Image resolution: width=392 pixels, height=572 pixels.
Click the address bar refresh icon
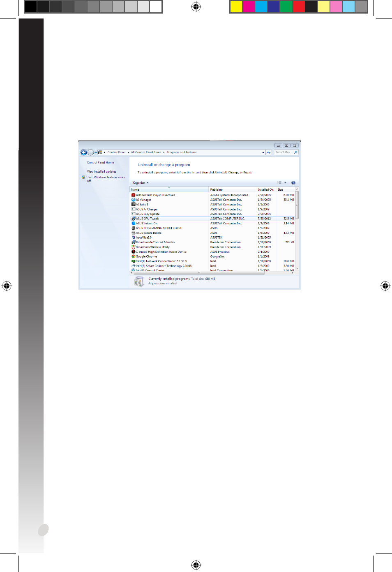[x=269, y=152]
